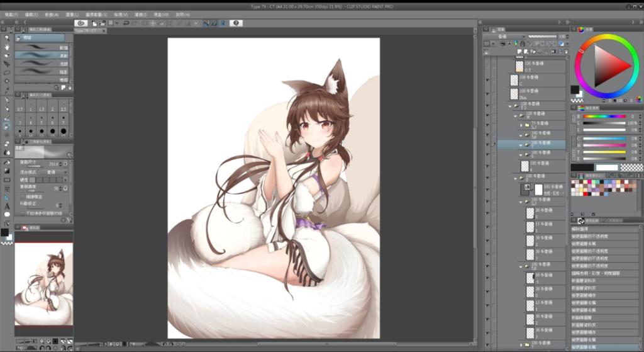Open brush 混合模式 dropdown
This screenshot has height=352, width=644.
click(55, 172)
